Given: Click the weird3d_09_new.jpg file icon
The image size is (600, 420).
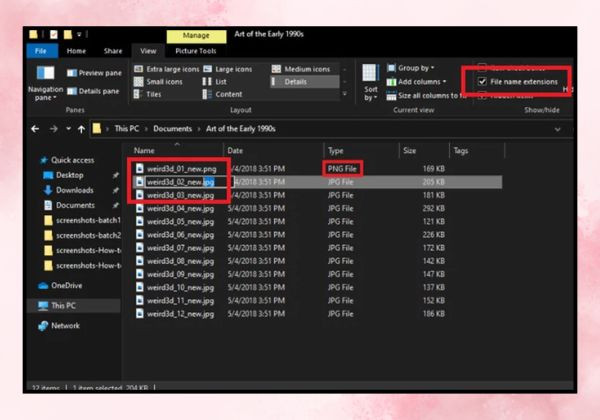Looking at the screenshot, I should (140, 274).
